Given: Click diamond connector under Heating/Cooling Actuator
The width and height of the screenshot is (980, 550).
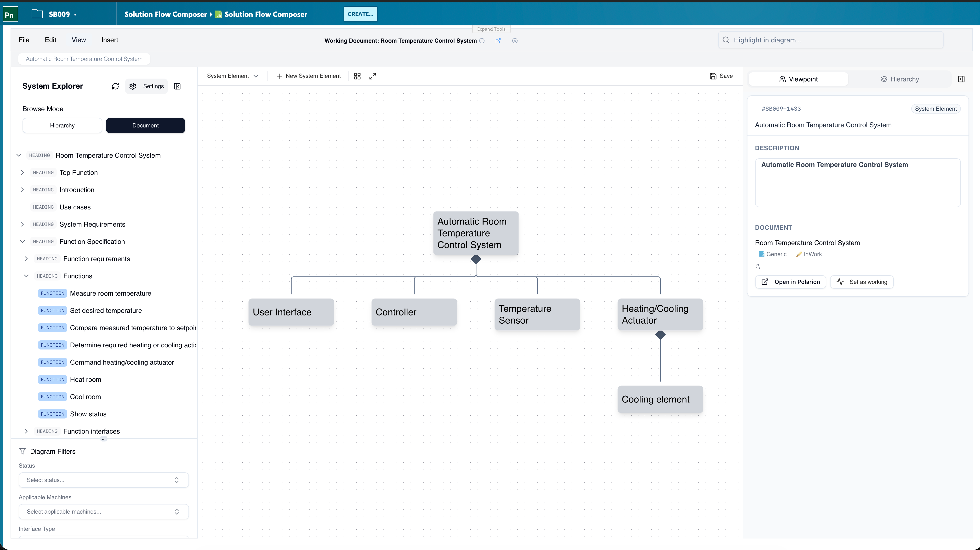Looking at the screenshot, I should click(661, 335).
